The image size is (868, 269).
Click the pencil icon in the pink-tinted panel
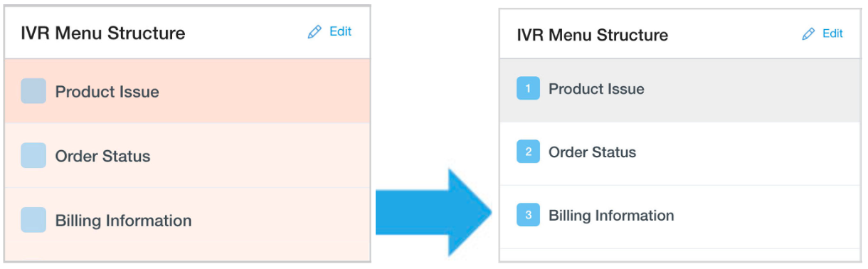314,32
